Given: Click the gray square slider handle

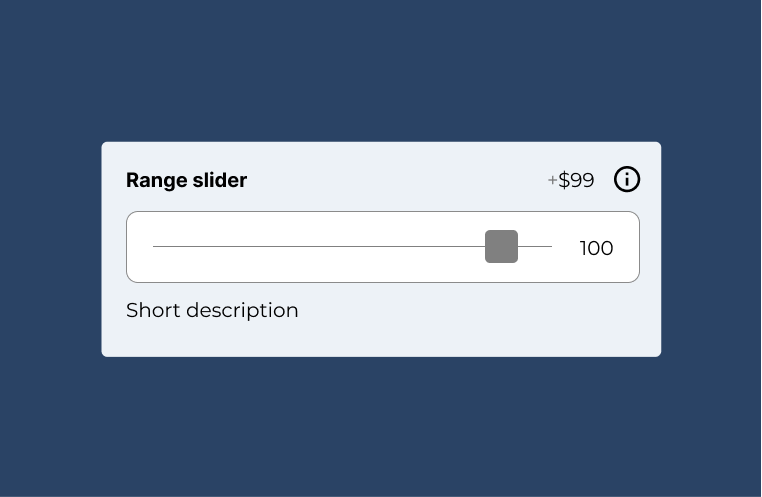Looking at the screenshot, I should 501,246.
